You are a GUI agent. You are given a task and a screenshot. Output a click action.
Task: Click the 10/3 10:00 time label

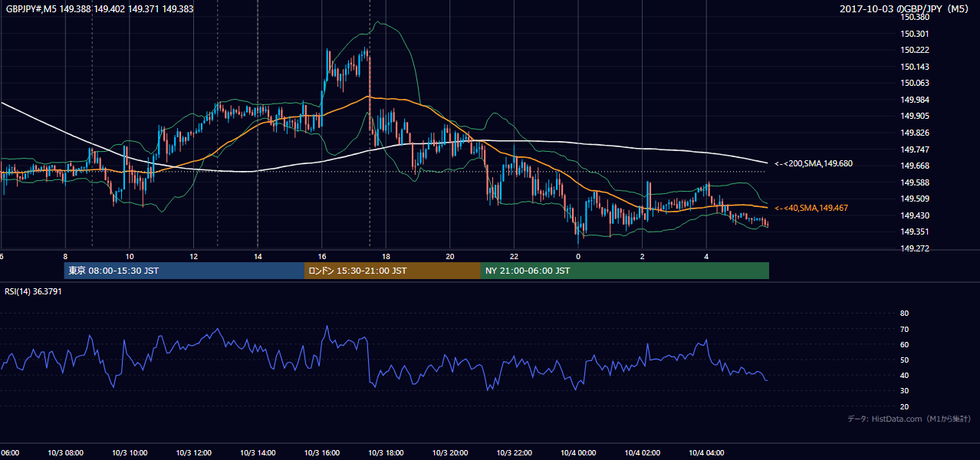[x=130, y=453]
